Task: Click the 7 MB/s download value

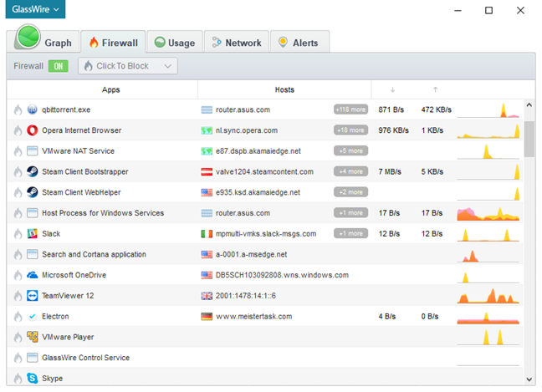Action: tap(390, 171)
